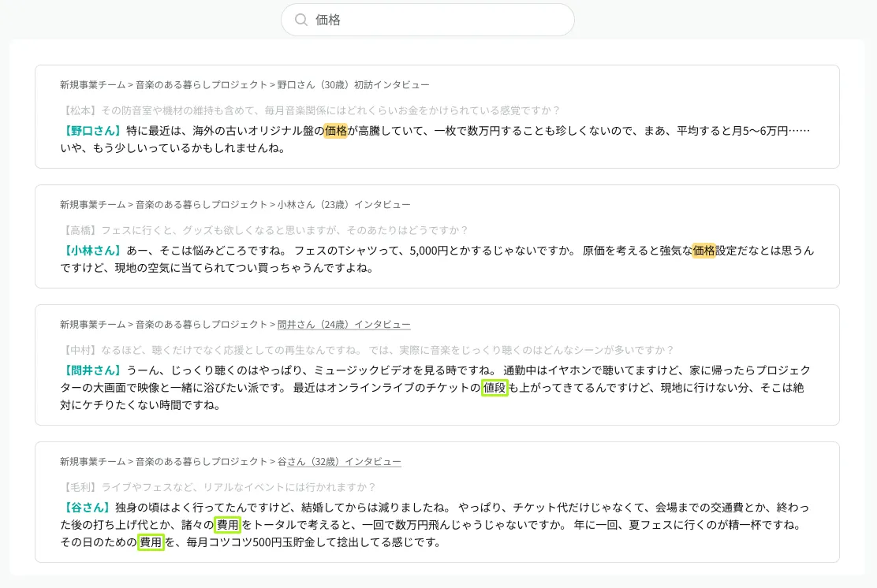The height and width of the screenshot is (588, 877).
Task: Click the first green-outlined 費用 after 諸々の
Action: 228,525
